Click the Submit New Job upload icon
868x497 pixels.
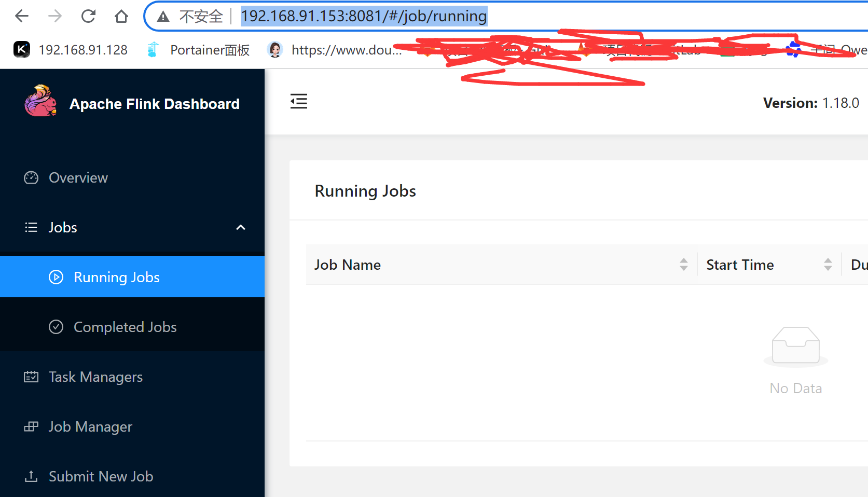click(x=31, y=476)
